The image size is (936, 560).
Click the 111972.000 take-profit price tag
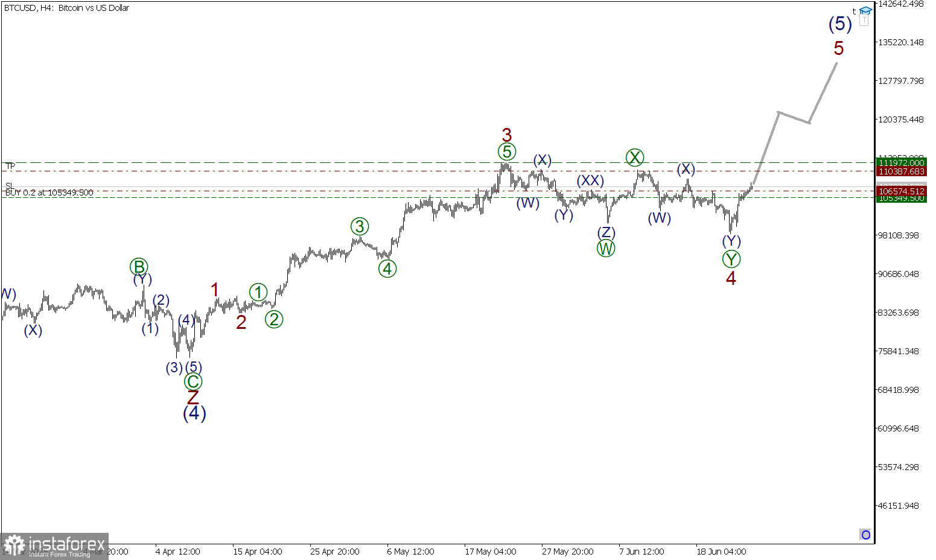pos(902,163)
